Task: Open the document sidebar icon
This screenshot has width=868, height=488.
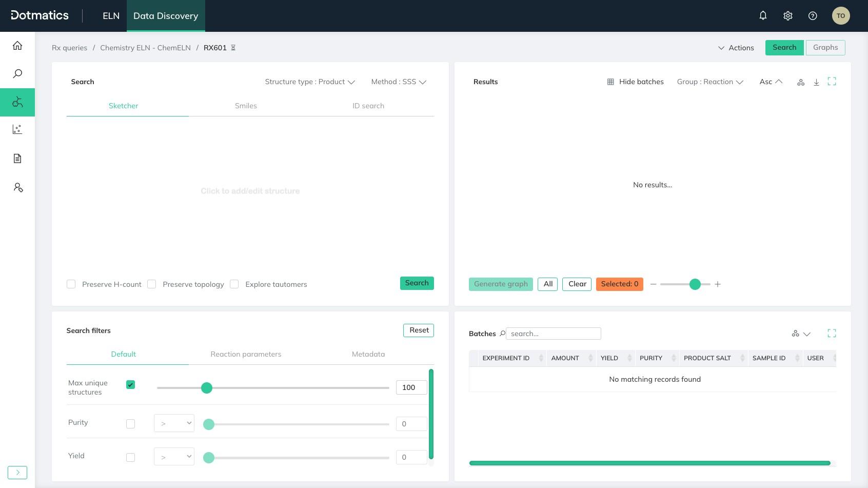Action: (x=17, y=158)
